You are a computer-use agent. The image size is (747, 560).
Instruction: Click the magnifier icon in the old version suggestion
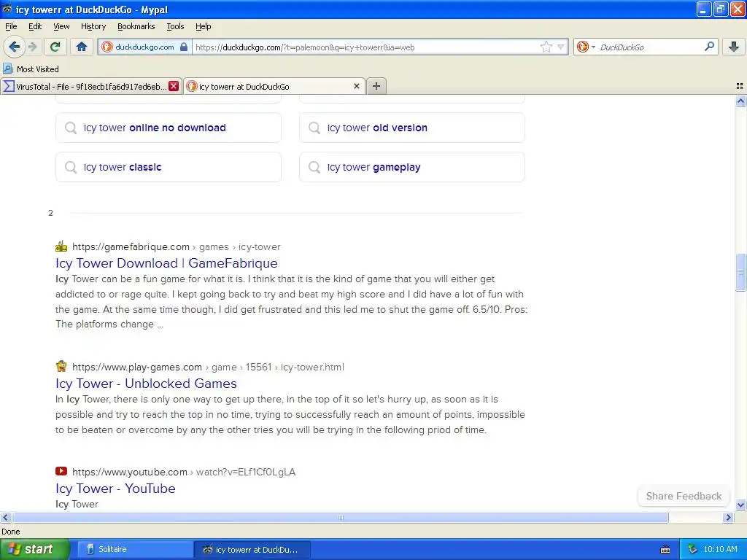314,128
